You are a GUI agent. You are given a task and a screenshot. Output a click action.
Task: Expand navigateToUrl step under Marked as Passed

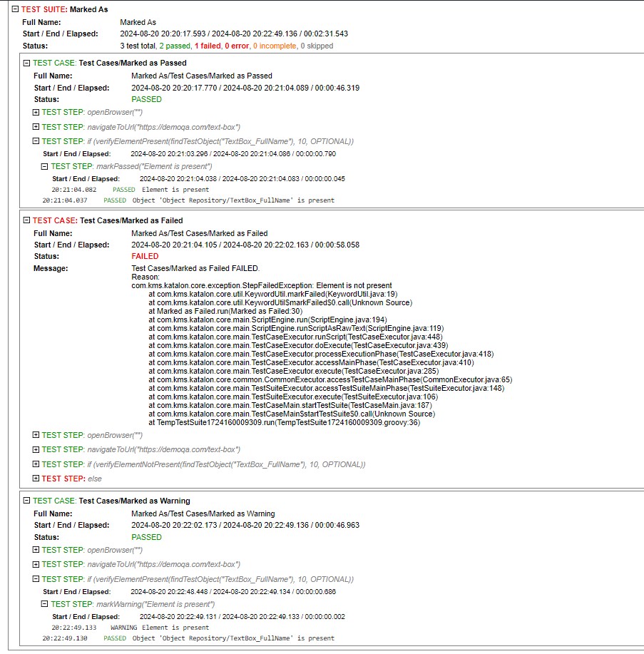tap(36, 127)
